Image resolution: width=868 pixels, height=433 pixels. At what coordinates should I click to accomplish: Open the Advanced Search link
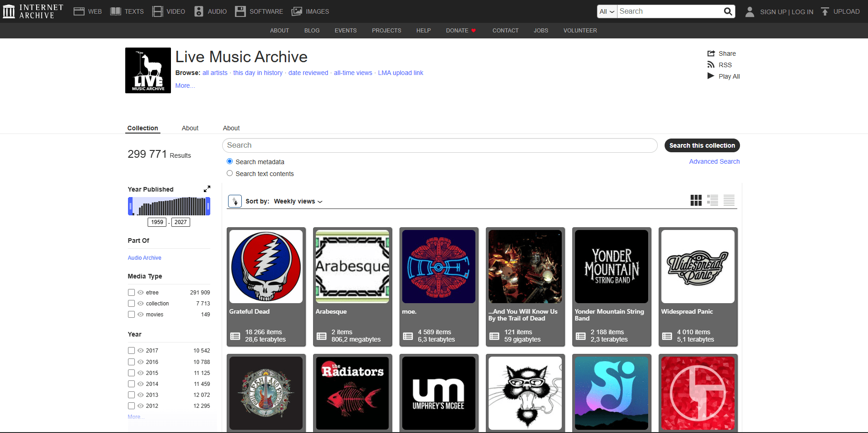tap(714, 161)
